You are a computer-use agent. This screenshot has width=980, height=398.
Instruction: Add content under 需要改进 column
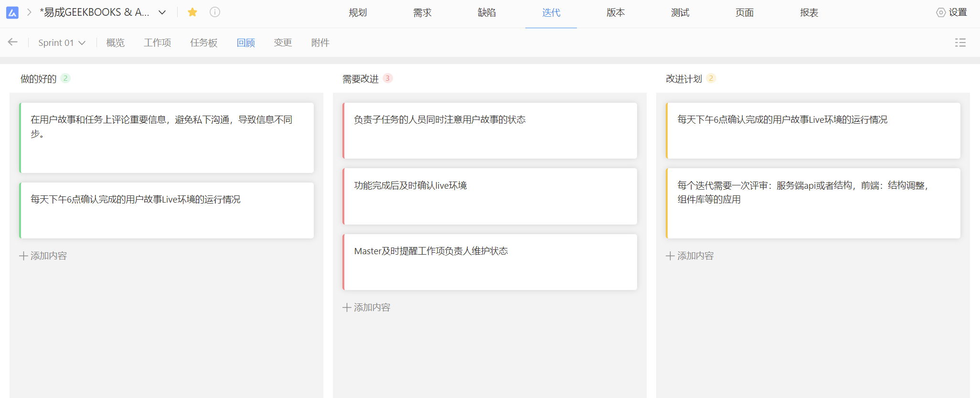pos(366,307)
